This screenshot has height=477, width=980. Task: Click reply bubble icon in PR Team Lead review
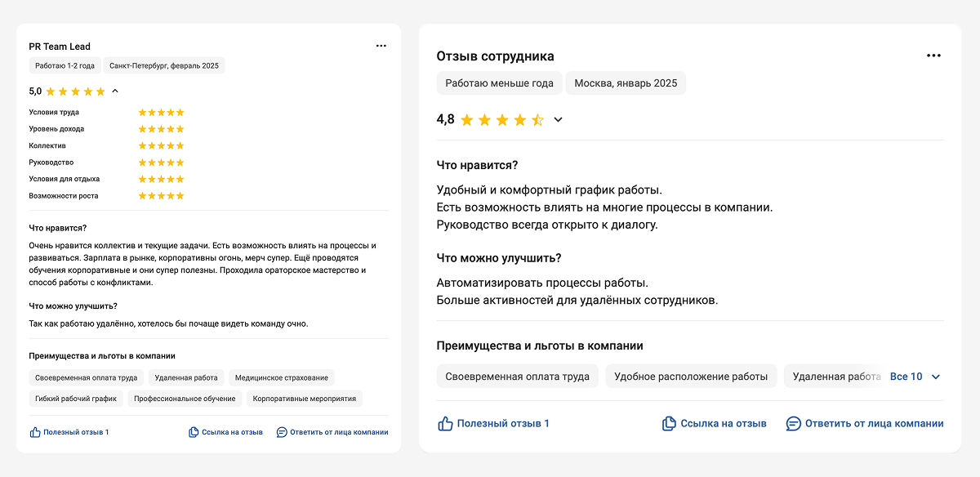[282, 432]
